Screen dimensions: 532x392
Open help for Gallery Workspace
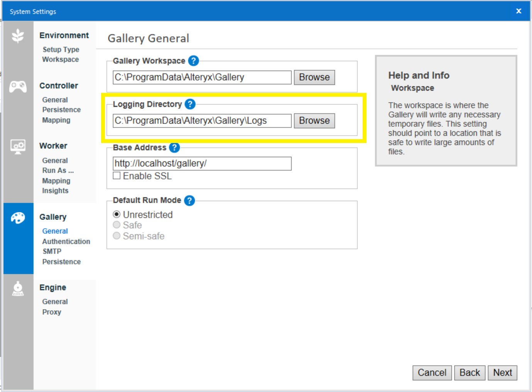pos(193,61)
